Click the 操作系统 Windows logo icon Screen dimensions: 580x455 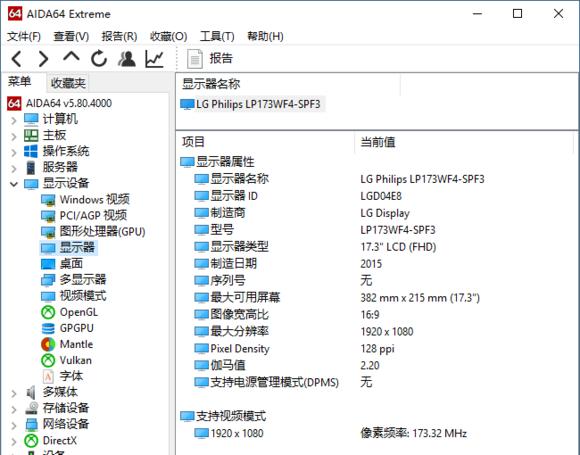pyautogui.click(x=31, y=151)
